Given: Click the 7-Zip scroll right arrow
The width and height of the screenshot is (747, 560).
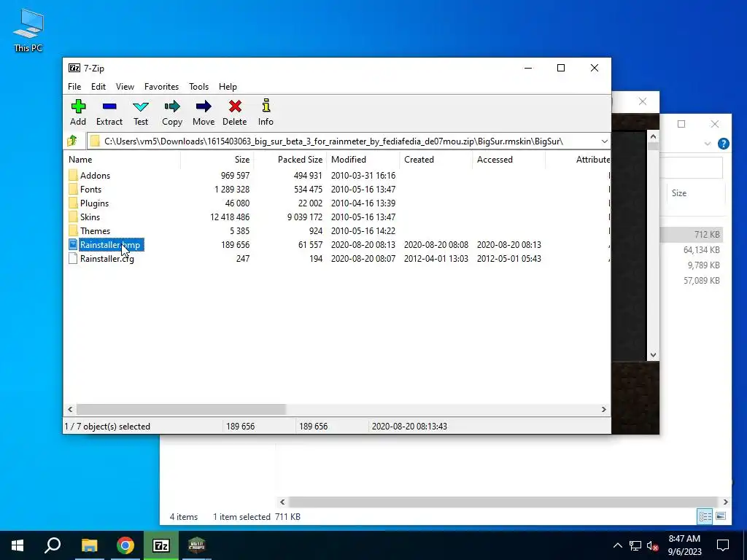Looking at the screenshot, I should pyautogui.click(x=603, y=410).
